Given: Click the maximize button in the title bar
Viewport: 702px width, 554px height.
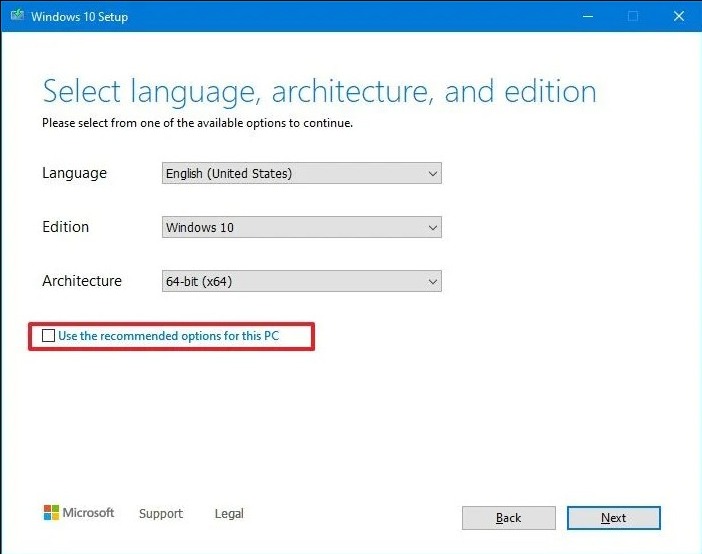Looking at the screenshot, I should pos(632,17).
